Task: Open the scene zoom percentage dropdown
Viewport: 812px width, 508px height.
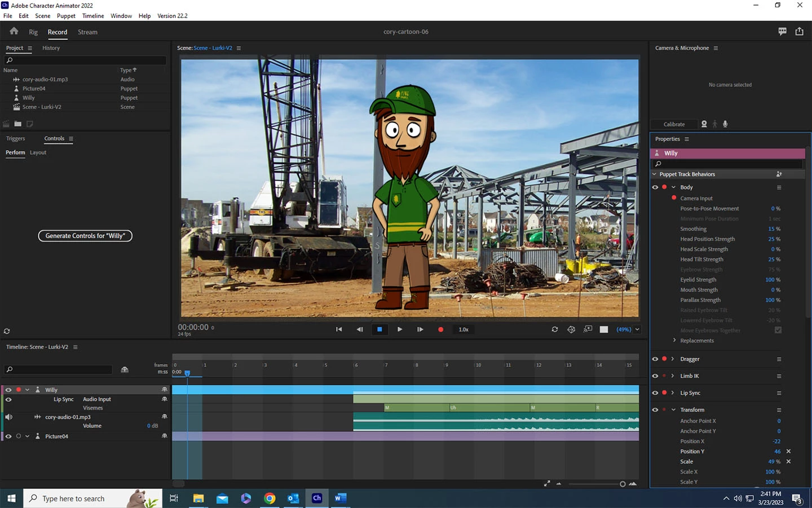Action: tap(637, 330)
